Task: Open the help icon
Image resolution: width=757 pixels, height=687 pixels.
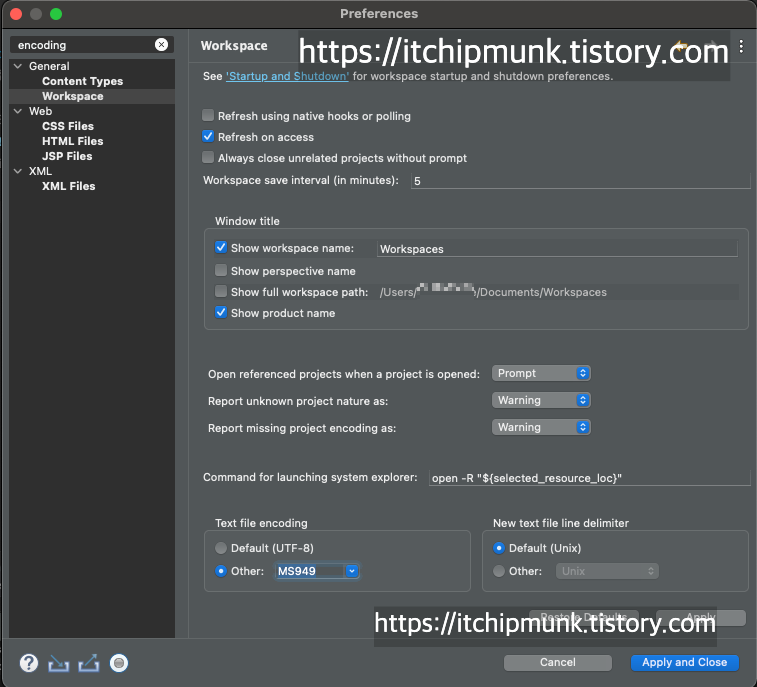Action: click(x=29, y=663)
